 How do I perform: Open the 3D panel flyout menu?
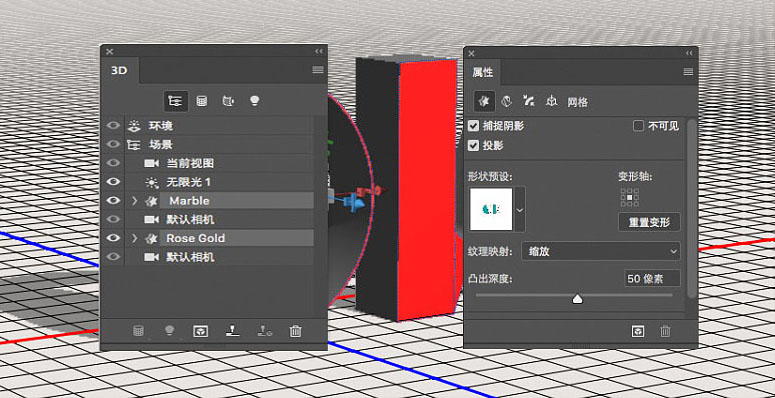[x=318, y=70]
